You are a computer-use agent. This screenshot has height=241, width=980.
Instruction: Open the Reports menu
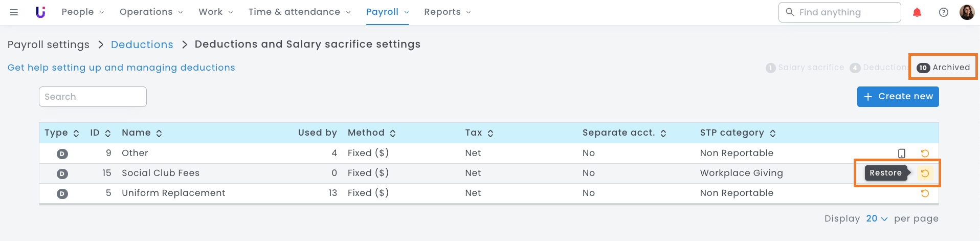point(447,12)
